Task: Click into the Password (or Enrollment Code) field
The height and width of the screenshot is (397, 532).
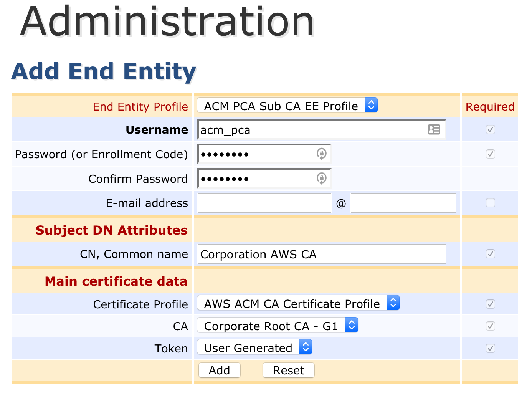Action: coord(255,154)
